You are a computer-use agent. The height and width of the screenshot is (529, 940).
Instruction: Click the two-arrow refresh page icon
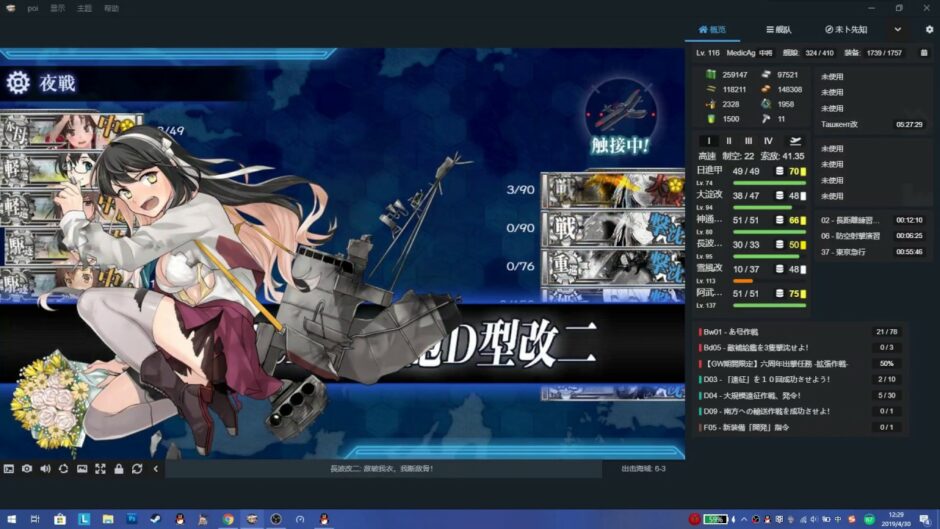coord(137,468)
